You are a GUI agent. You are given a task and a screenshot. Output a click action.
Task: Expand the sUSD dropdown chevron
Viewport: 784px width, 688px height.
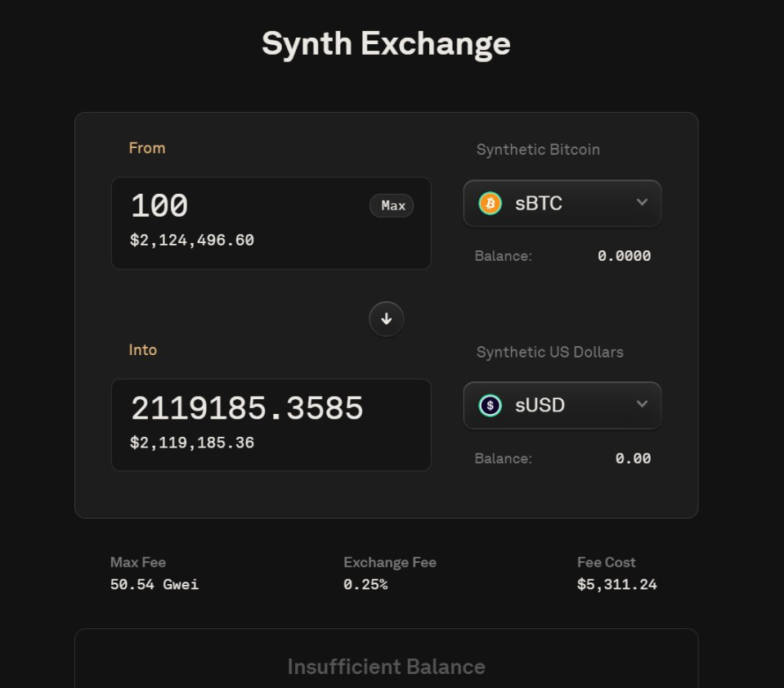point(642,405)
